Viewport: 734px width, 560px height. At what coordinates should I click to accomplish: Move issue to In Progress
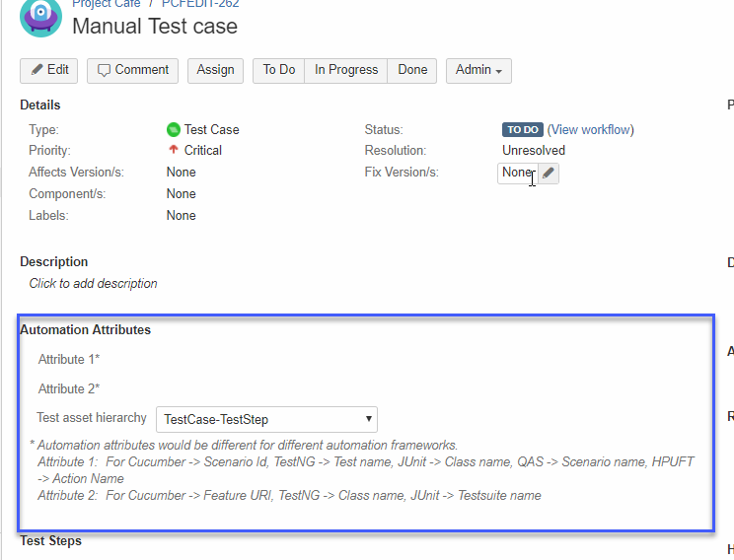click(346, 71)
